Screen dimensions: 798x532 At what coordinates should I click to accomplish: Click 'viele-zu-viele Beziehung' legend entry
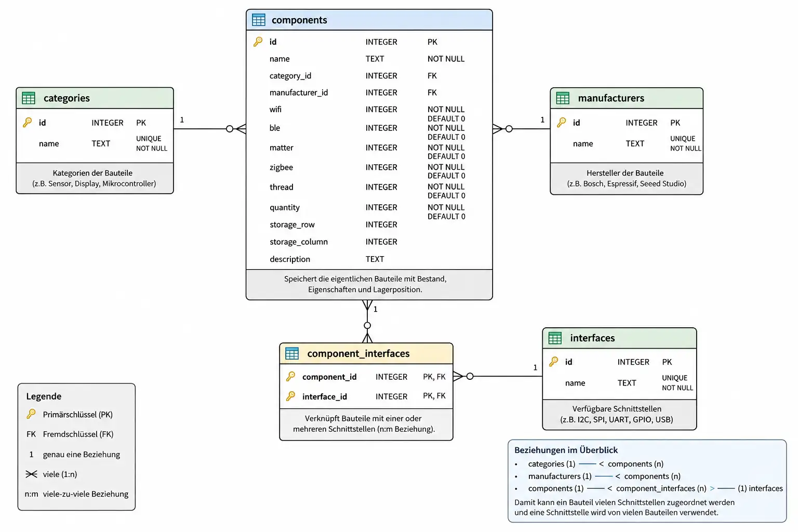tap(86, 494)
